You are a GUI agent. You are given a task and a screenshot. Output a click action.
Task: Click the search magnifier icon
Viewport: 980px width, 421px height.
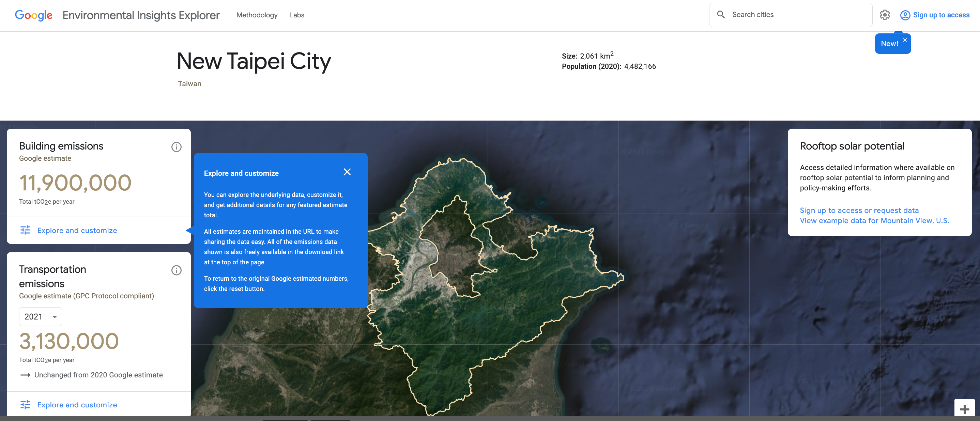721,15
